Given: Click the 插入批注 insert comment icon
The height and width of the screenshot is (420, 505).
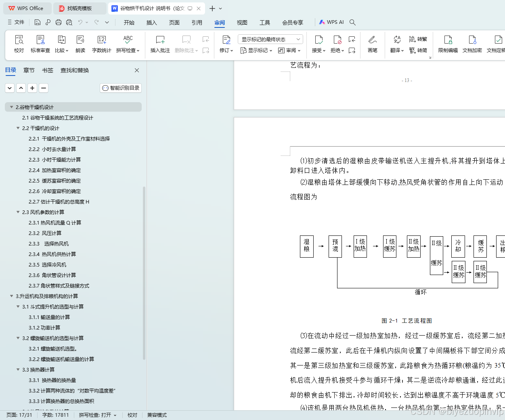Looking at the screenshot, I should point(160,44).
